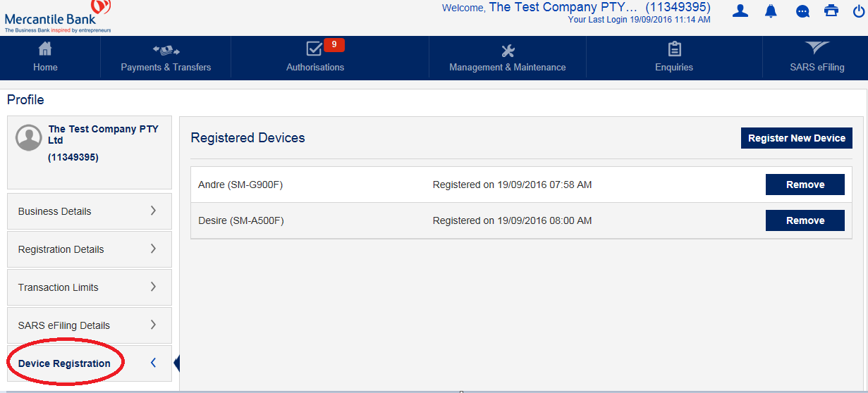Expand the Registration Details chevron

pos(153,249)
